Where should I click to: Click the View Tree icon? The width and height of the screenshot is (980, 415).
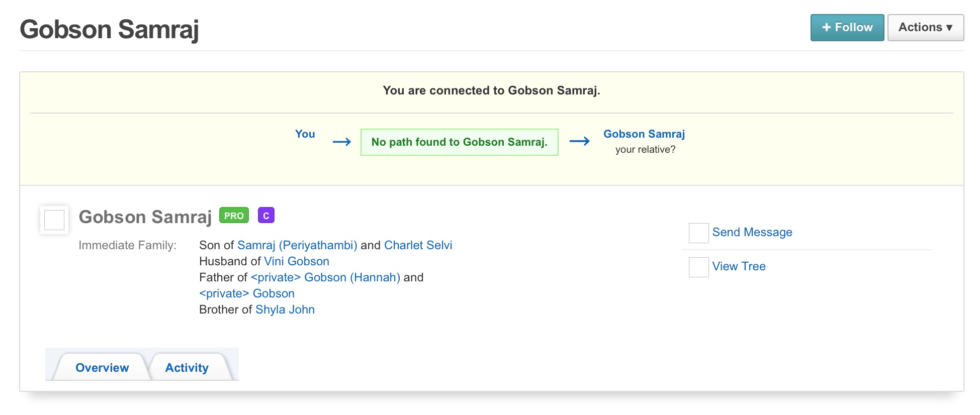(698, 267)
